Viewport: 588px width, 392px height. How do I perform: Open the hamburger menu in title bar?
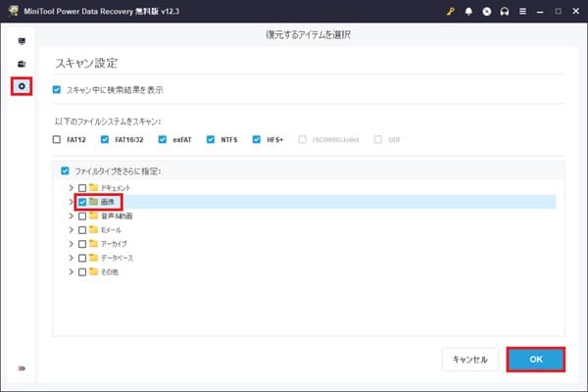click(522, 11)
